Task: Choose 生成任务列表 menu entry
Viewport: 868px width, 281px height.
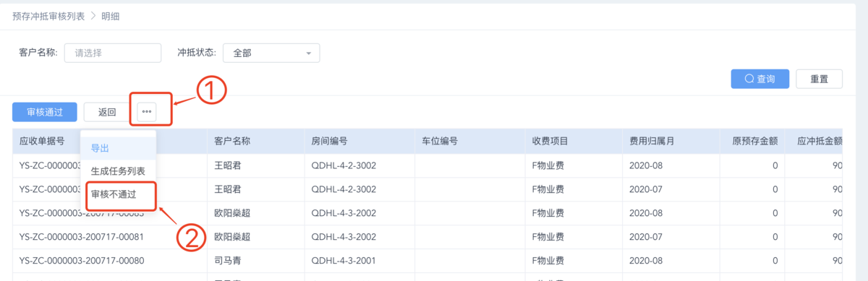Action: pos(118,171)
